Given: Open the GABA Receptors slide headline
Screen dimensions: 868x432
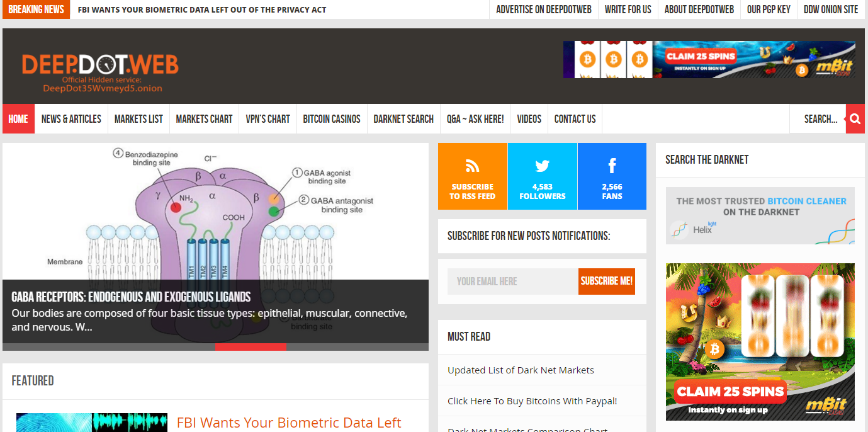Looking at the screenshot, I should click(131, 297).
